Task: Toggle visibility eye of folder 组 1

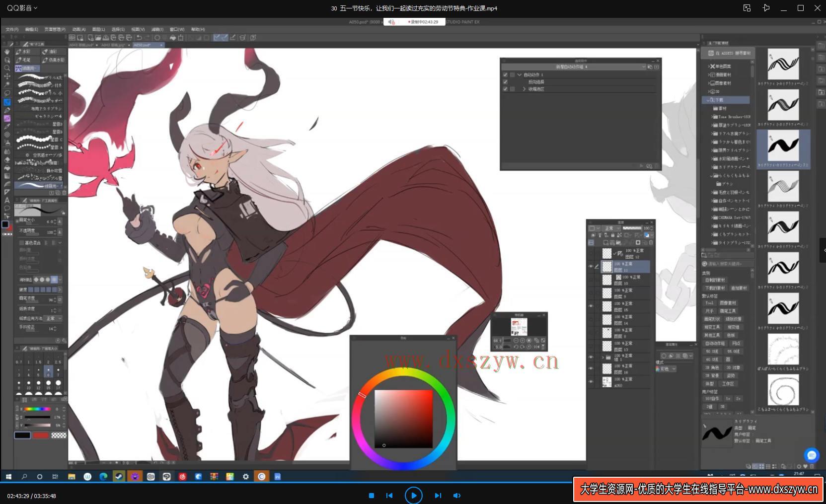Action: click(591, 357)
